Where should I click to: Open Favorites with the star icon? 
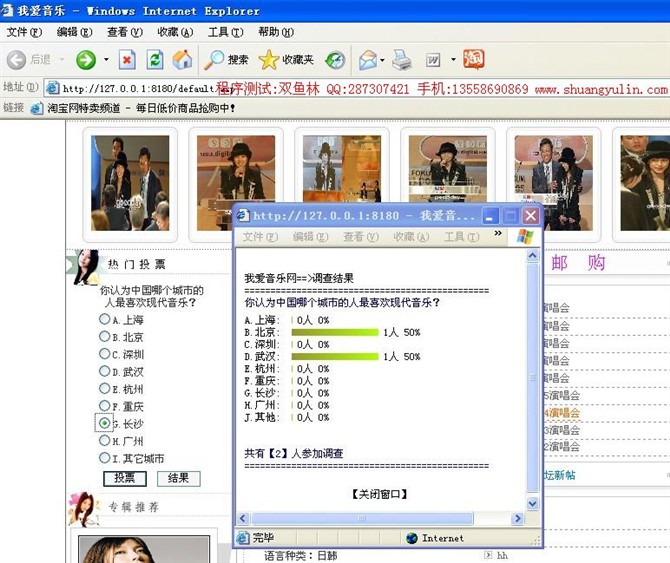(268, 60)
